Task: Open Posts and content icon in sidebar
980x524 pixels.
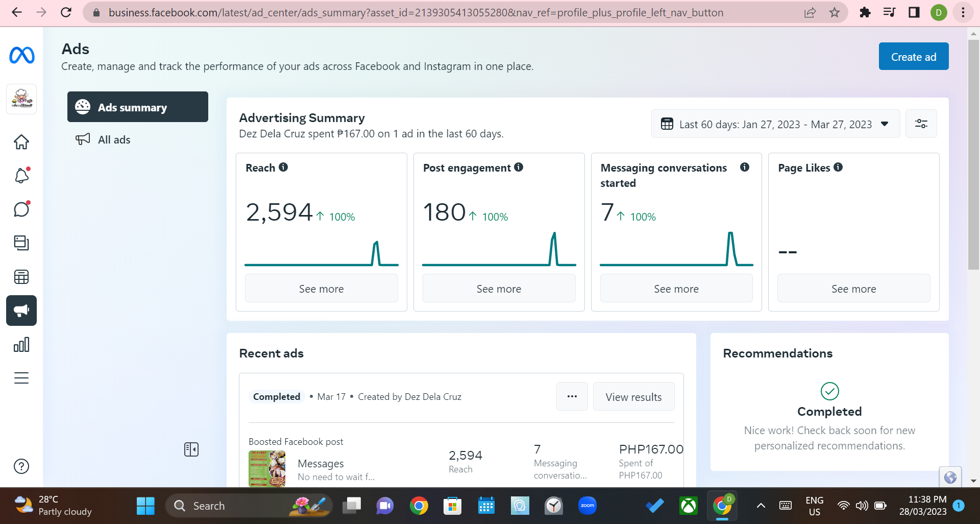Action: pos(21,243)
